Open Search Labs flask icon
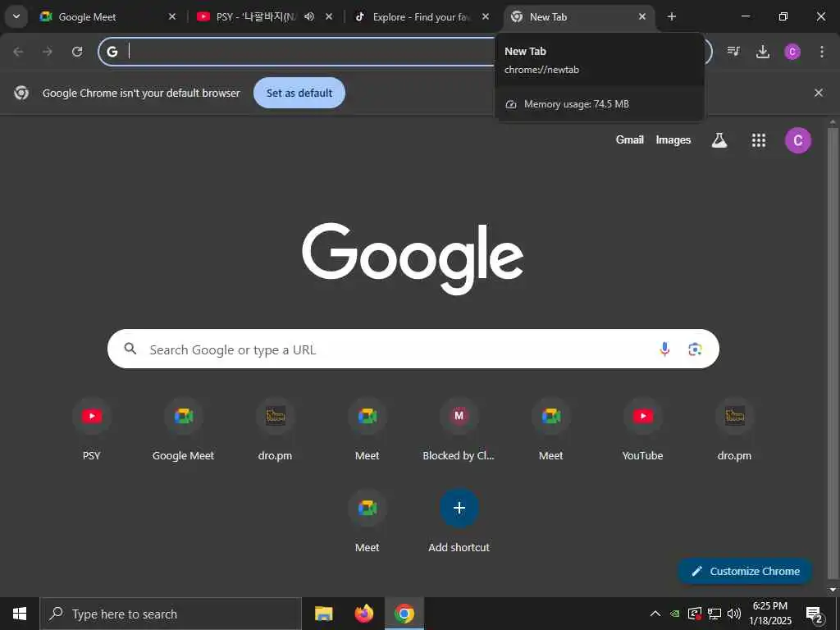The image size is (840, 630). (719, 140)
